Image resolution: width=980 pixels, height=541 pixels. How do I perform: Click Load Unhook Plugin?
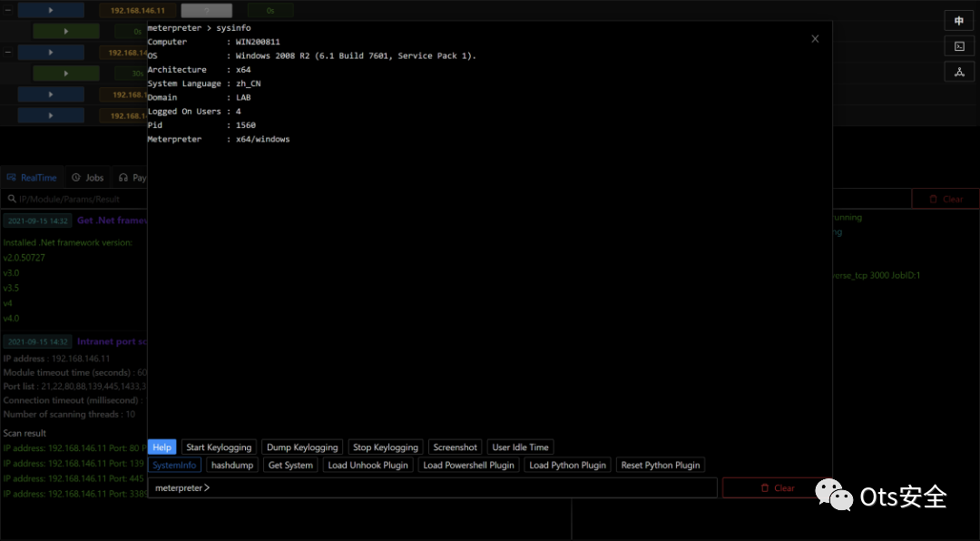(x=368, y=465)
